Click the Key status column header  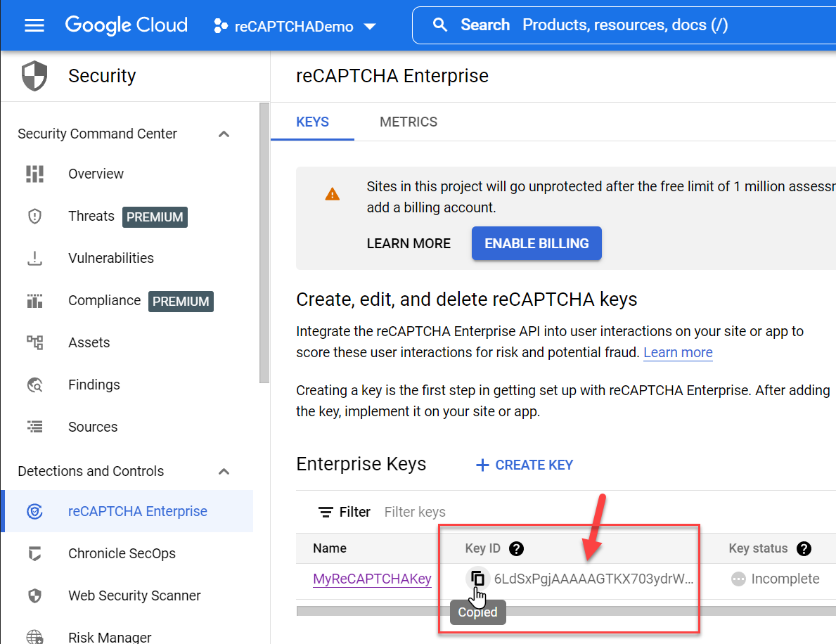pyautogui.click(x=758, y=548)
